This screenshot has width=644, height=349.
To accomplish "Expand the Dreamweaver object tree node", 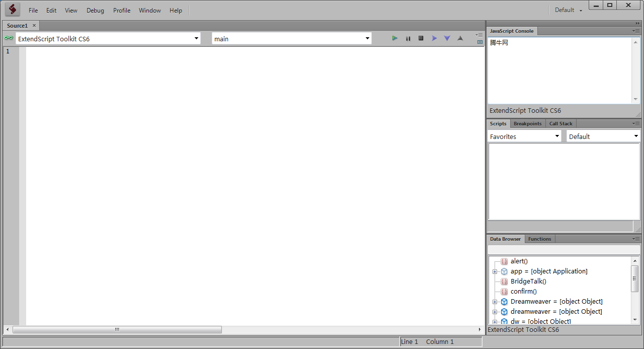I will 495,302.
